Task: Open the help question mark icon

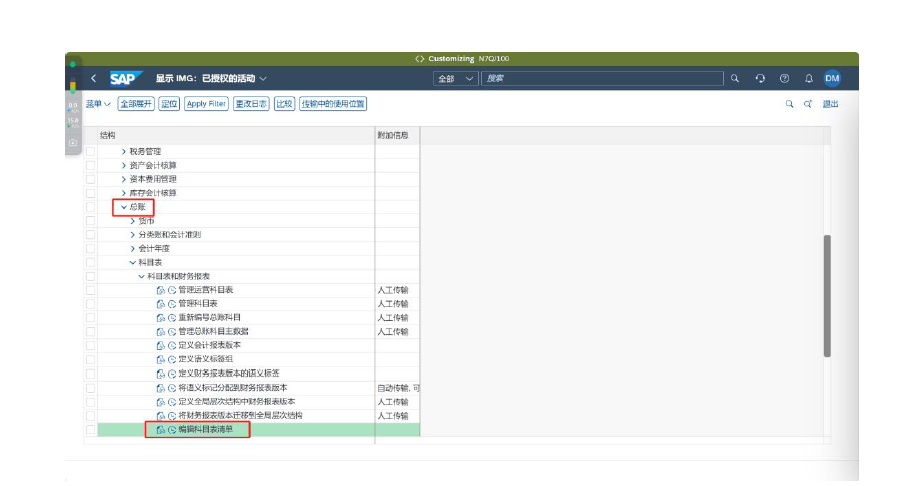Action: pyautogui.click(x=784, y=78)
